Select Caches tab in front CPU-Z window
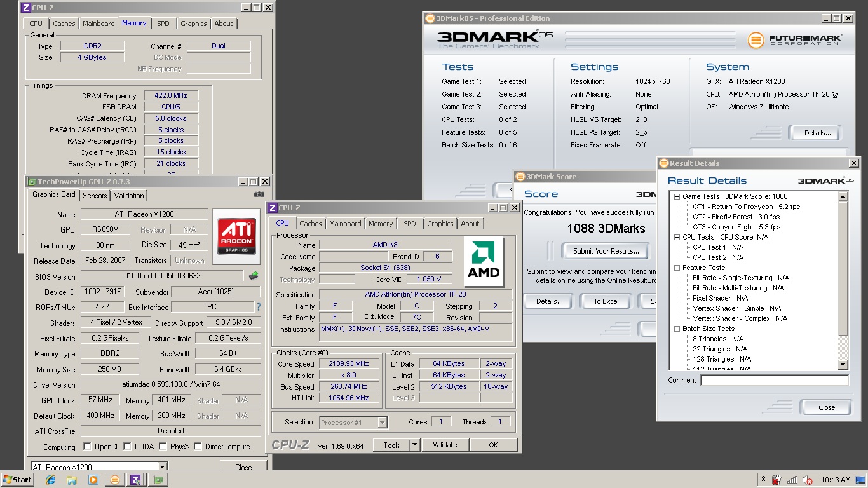The image size is (868, 488). (311, 224)
